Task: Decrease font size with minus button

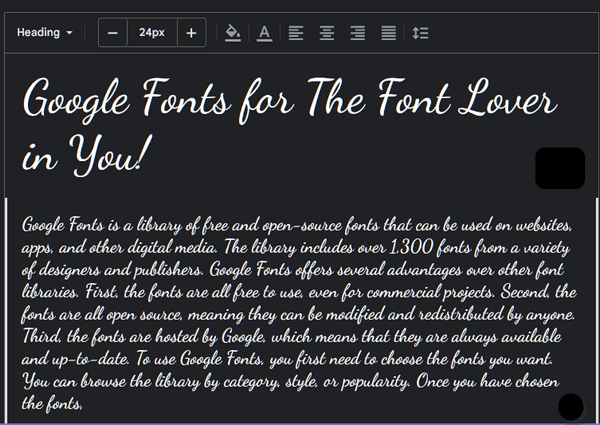Action: (112, 33)
